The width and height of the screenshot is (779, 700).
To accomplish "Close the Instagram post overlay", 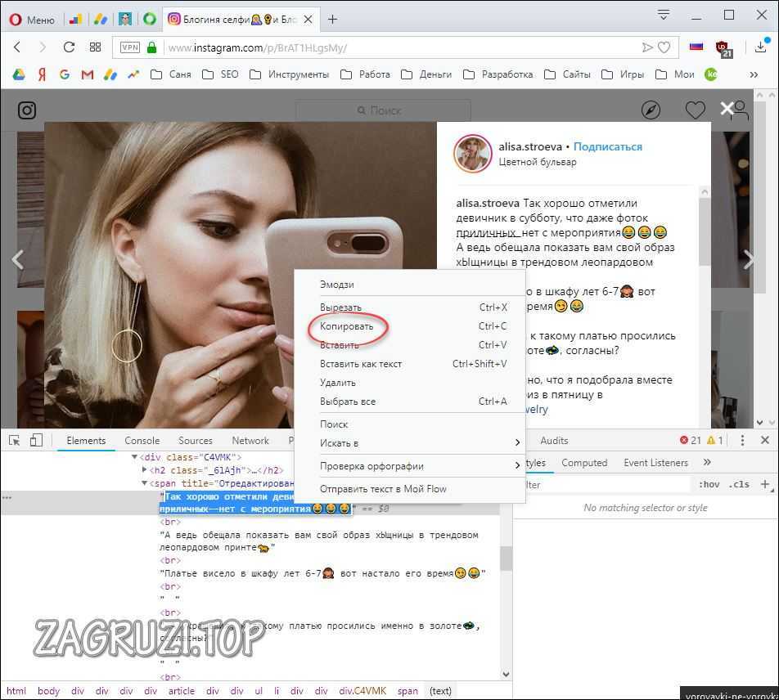I will click(727, 108).
